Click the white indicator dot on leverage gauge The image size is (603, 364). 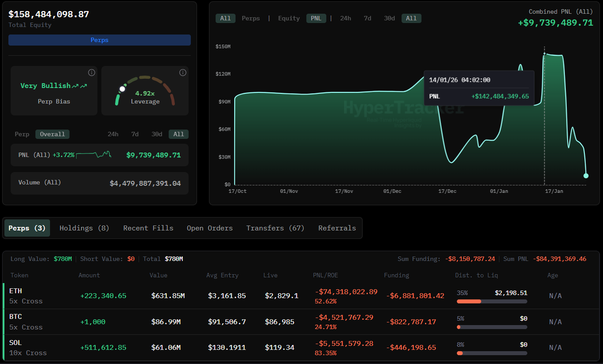click(x=122, y=89)
